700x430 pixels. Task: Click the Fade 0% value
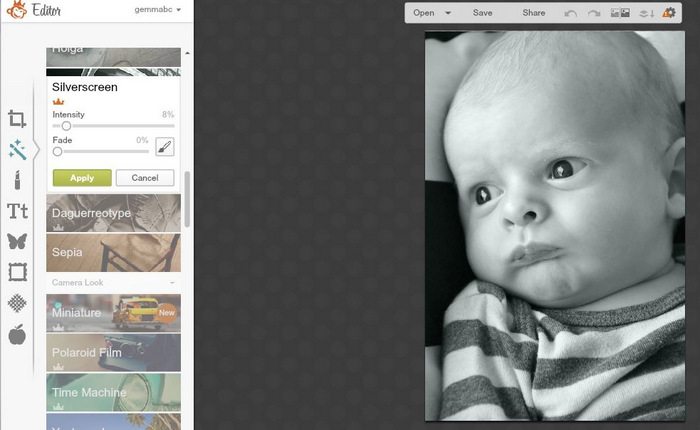point(142,140)
